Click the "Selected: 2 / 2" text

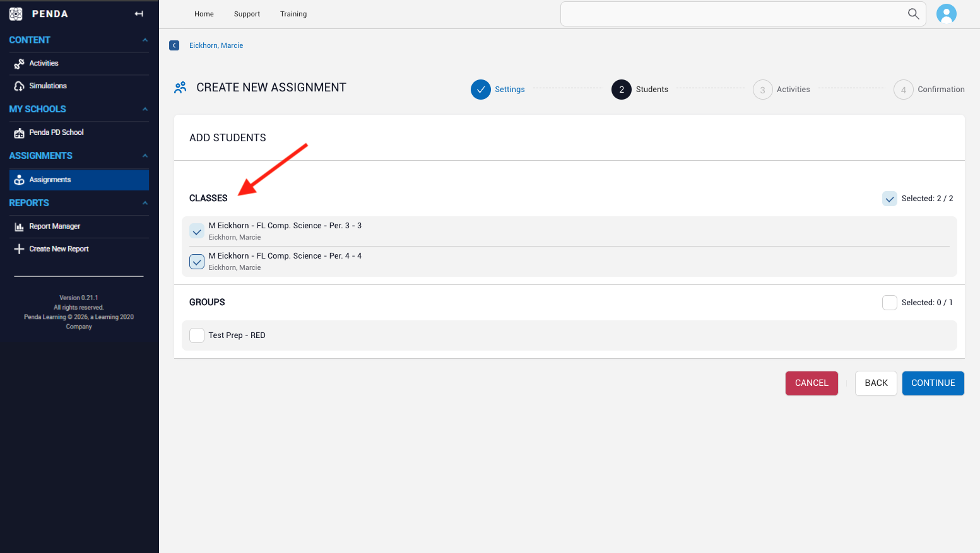(x=927, y=199)
